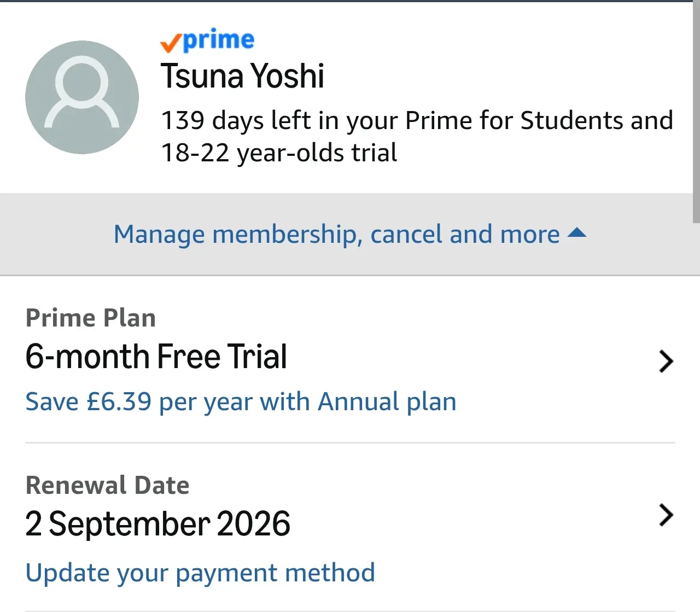Click the 139 days left trial message

(x=417, y=137)
